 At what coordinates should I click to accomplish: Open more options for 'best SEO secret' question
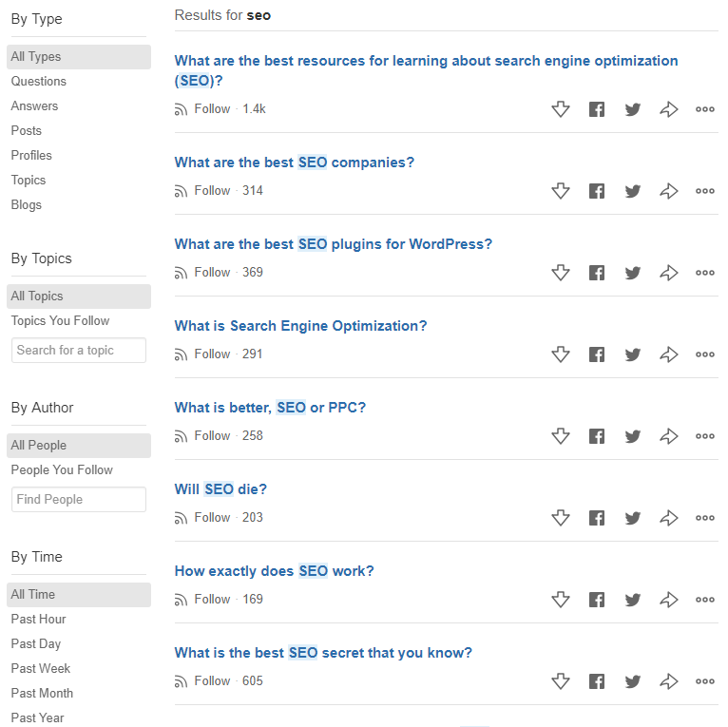pyautogui.click(x=704, y=681)
